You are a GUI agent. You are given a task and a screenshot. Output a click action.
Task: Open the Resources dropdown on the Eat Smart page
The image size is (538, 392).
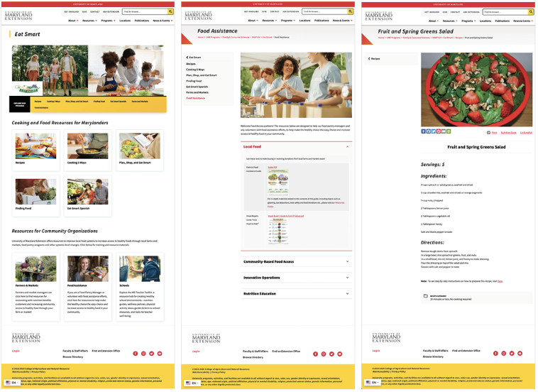tap(90, 21)
